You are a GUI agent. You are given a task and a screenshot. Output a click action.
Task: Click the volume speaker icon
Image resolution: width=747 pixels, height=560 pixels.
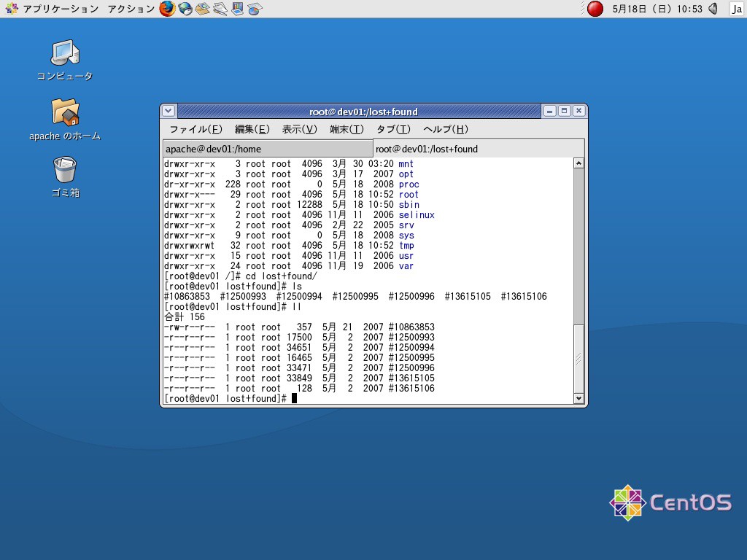(713, 9)
